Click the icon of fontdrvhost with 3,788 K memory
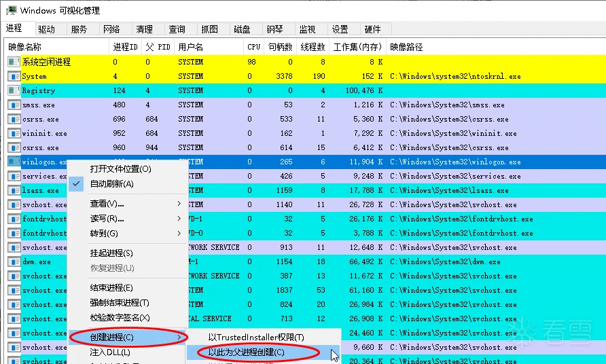 tap(14, 233)
